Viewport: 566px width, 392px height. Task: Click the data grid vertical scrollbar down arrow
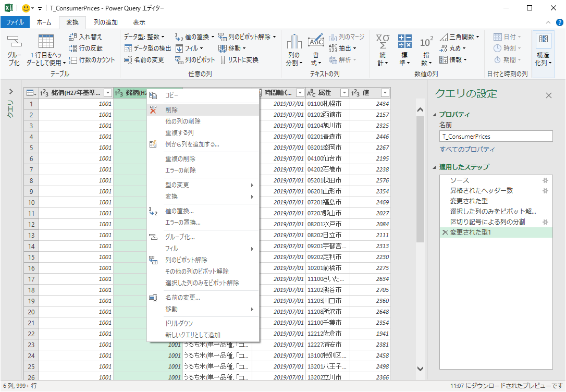(421, 369)
